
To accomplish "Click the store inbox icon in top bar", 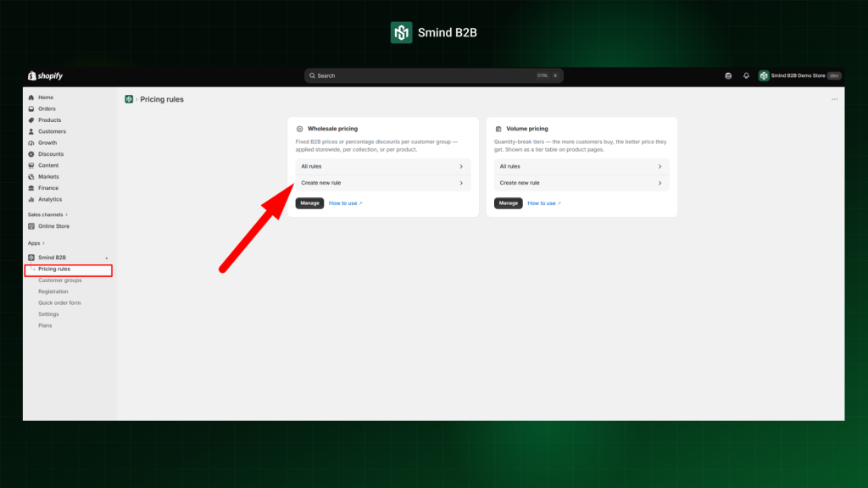I will coord(728,75).
